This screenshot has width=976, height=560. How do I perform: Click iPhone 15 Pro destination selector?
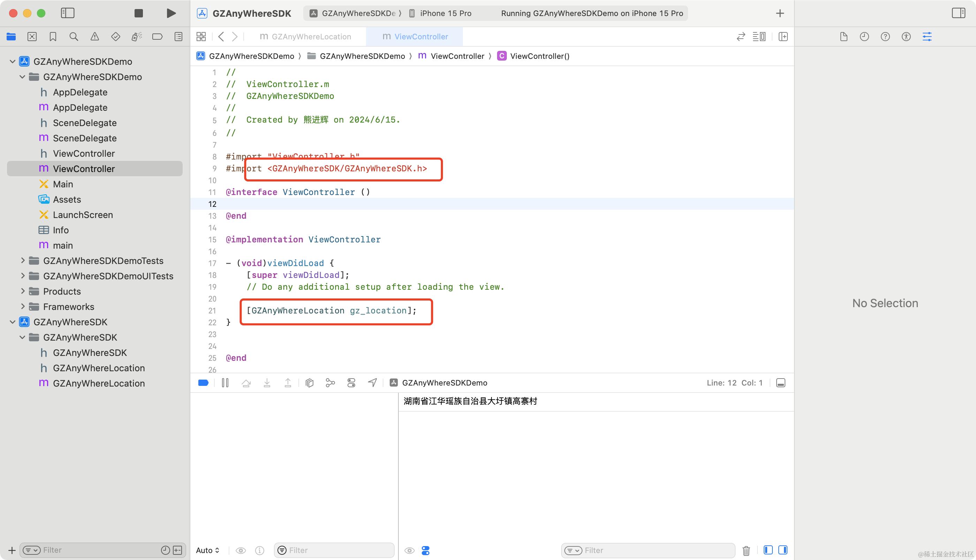click(445, 13)
